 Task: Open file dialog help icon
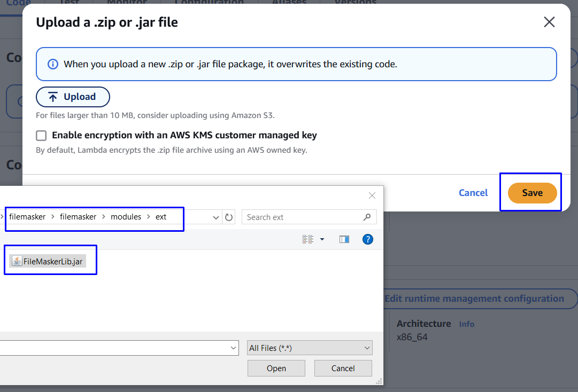(367, 239)
